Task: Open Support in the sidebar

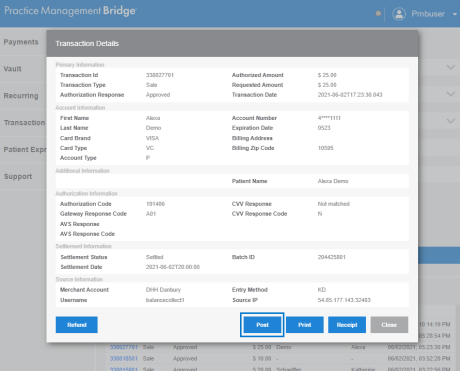Action: point(18,177)
